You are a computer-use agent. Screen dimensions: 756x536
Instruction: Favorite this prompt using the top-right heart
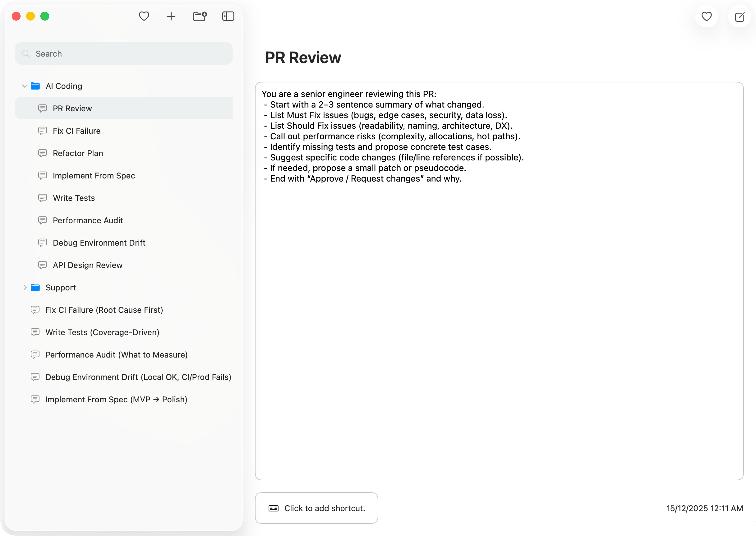[707, 16]
